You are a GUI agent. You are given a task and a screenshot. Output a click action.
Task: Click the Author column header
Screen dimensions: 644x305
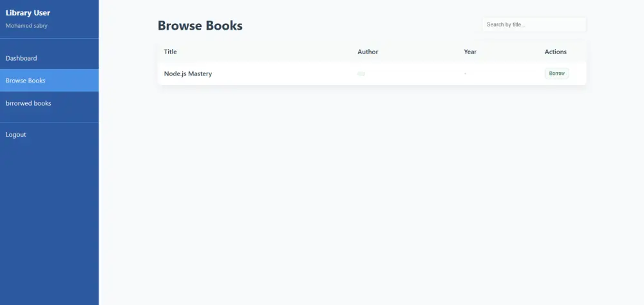pos(368,52)
